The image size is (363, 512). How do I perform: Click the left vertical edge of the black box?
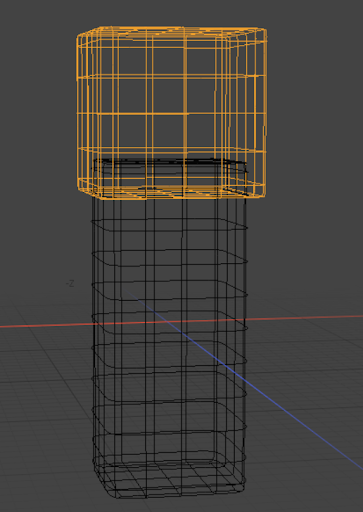(x=93, y=333)
